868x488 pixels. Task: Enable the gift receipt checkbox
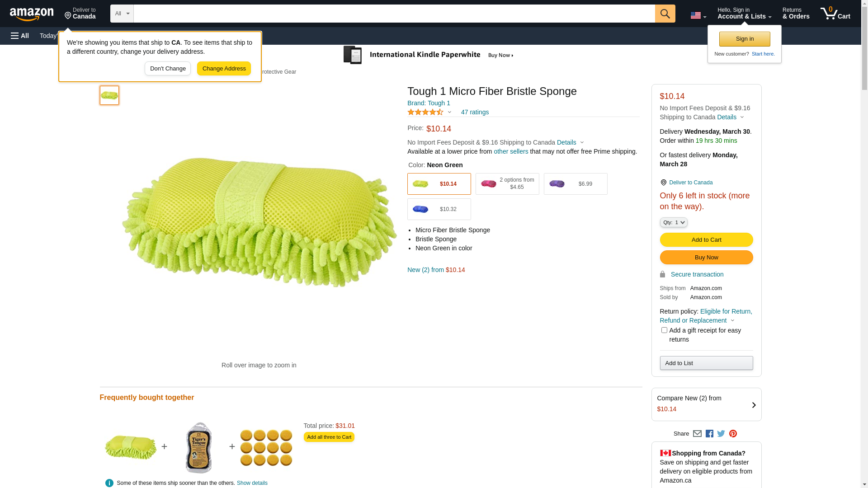pos(664,330)
